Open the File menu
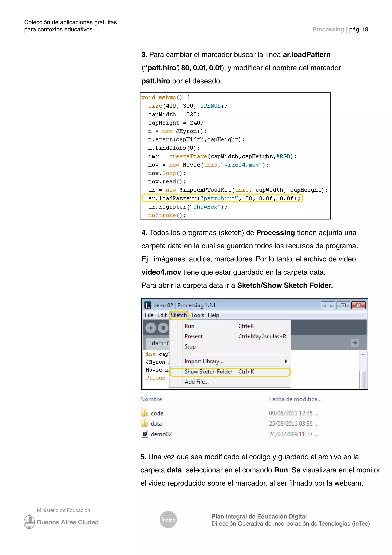 click(149, 315)
